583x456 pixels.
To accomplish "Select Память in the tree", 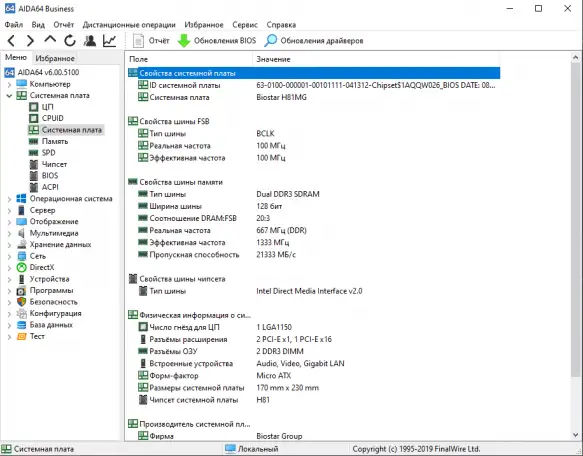I will (55, 141).
